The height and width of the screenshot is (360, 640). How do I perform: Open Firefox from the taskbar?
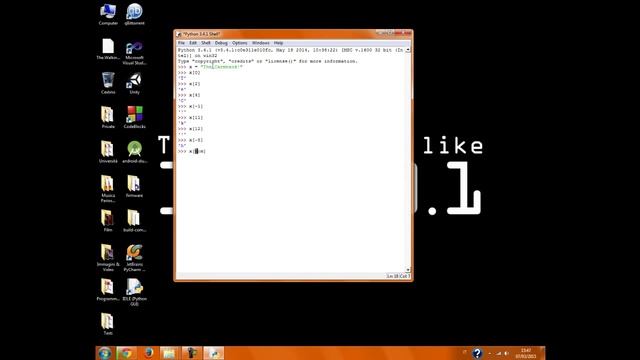pyautogui.click(x=149, y=353)
